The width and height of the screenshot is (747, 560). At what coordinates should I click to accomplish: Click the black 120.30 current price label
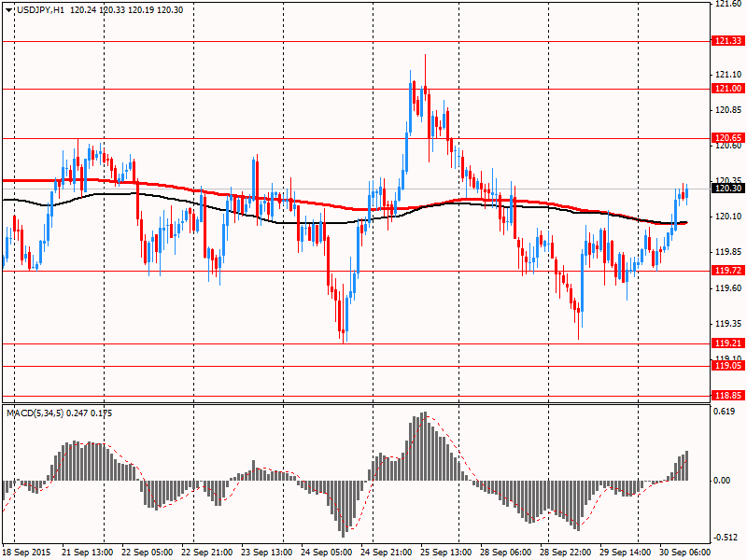coord(727,189)
